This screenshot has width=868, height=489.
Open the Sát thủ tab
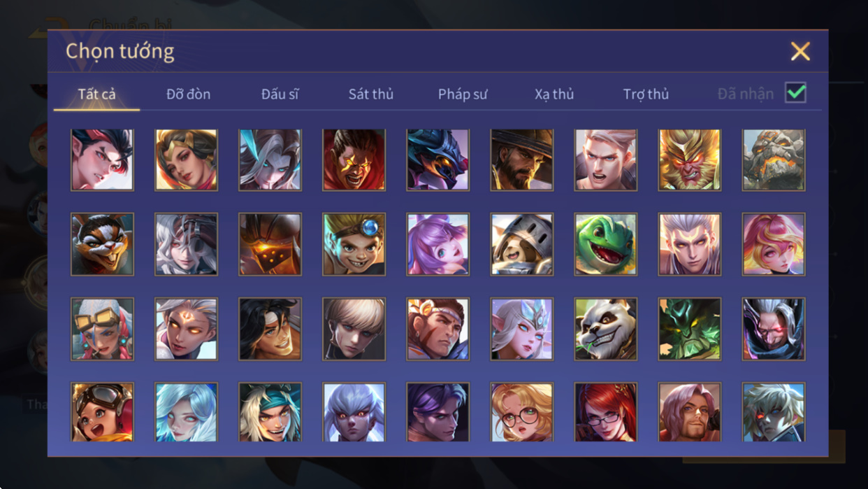[371, 94]
